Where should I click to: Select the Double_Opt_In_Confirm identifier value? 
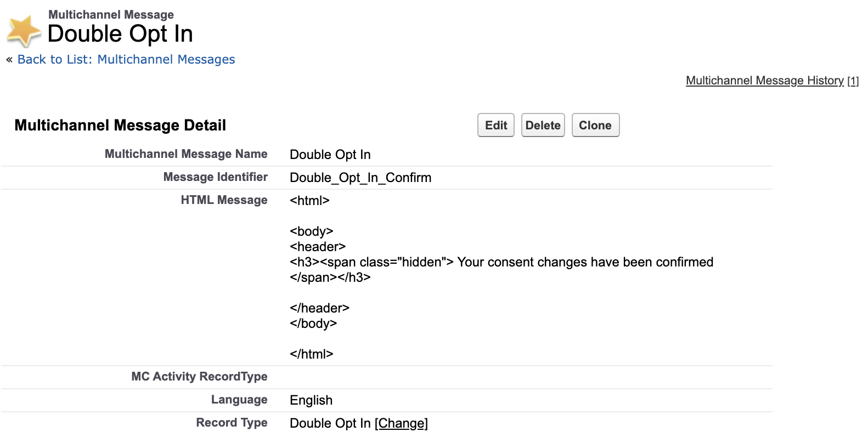coord(360,178)
